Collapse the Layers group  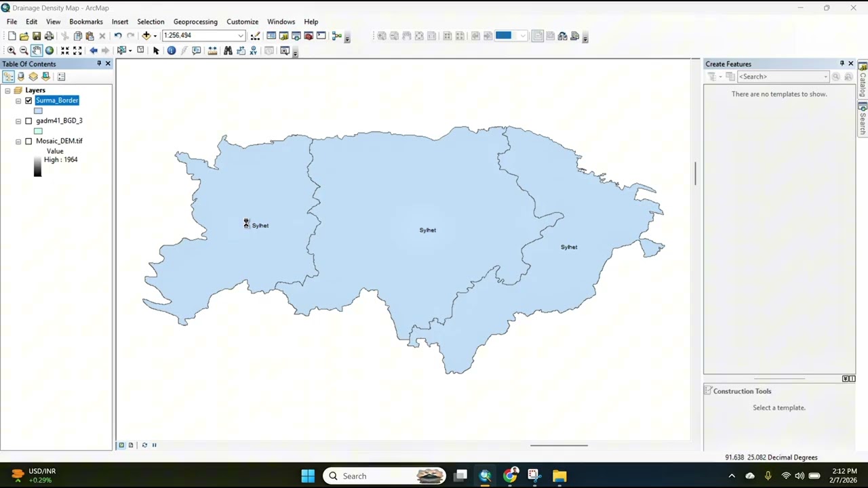pos(7,90)
